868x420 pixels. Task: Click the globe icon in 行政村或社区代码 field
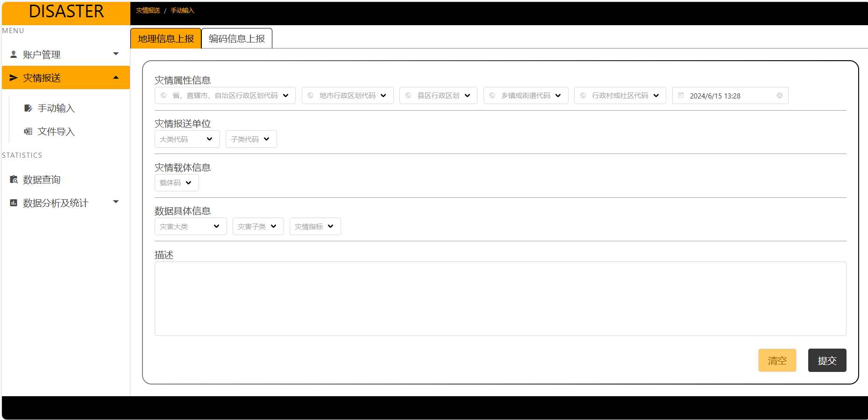pos(583,96)
